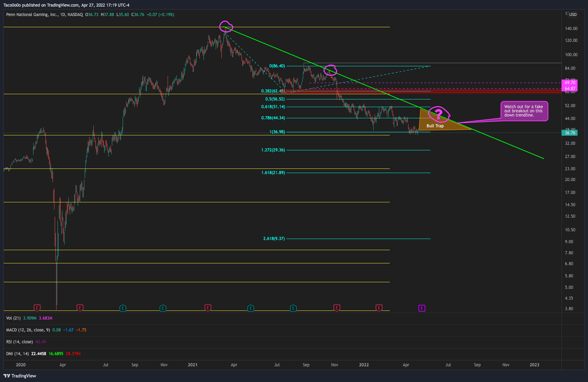The image size is (588, 382).
Task: Click the 0.786(44.34) Fibonacci level label
Action: pyautogui.click(x=273, y=118)
